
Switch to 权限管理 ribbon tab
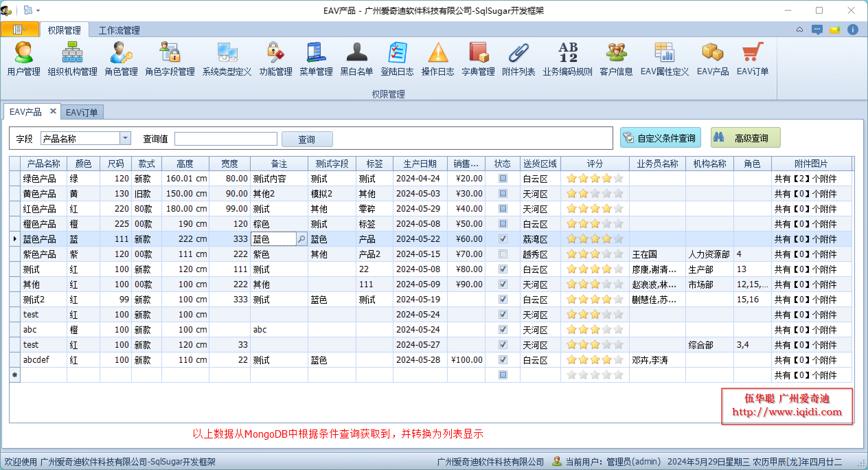tap(64, 30)
